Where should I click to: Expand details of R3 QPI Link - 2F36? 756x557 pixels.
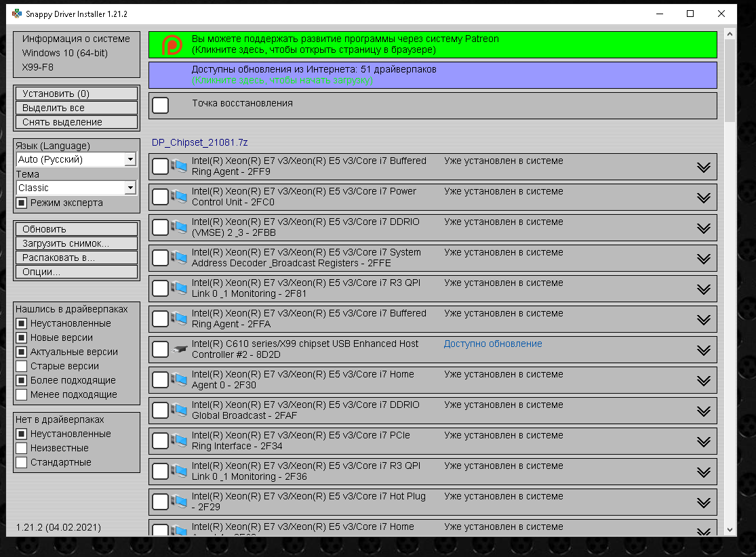703,472
